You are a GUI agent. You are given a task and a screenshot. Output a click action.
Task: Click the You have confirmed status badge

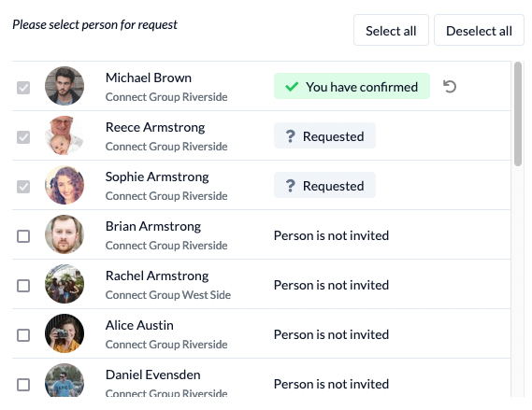coord(352,86)
